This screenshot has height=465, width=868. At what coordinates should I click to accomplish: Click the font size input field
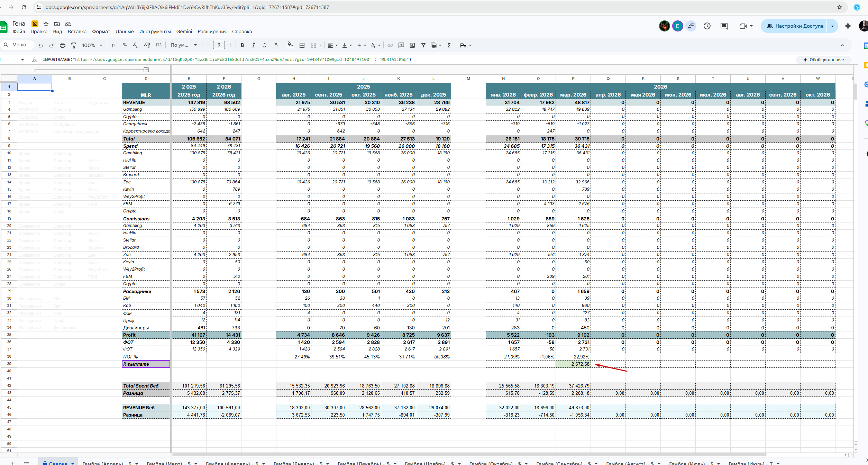[219, 45]
